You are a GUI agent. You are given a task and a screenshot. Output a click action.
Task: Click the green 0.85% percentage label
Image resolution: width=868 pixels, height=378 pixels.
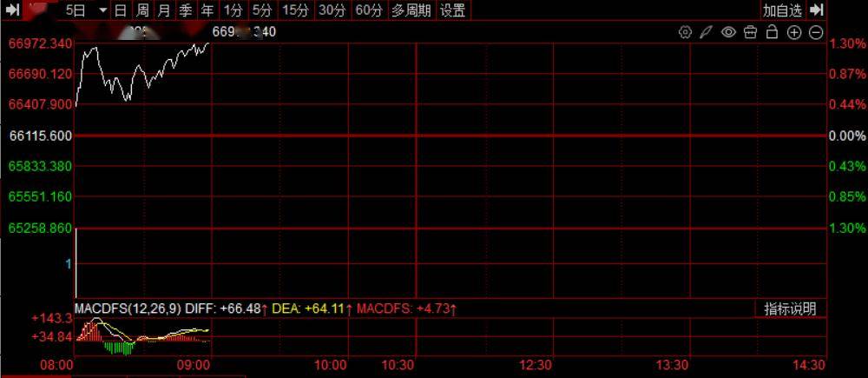[x=847, y=196]
